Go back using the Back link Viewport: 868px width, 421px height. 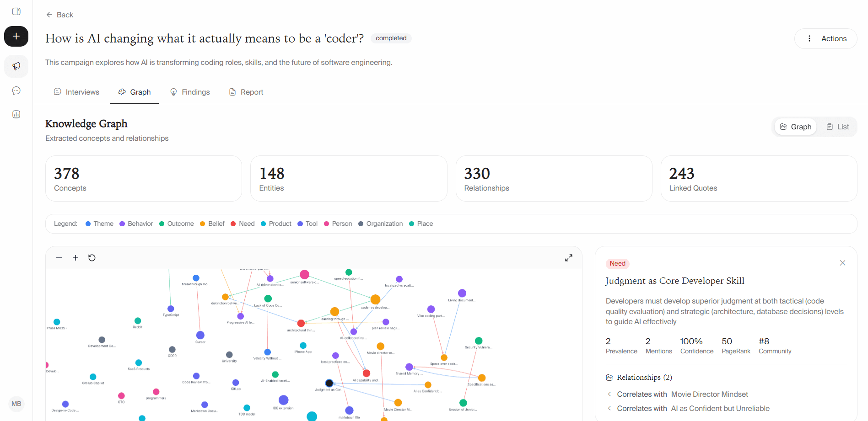[59, 15]
